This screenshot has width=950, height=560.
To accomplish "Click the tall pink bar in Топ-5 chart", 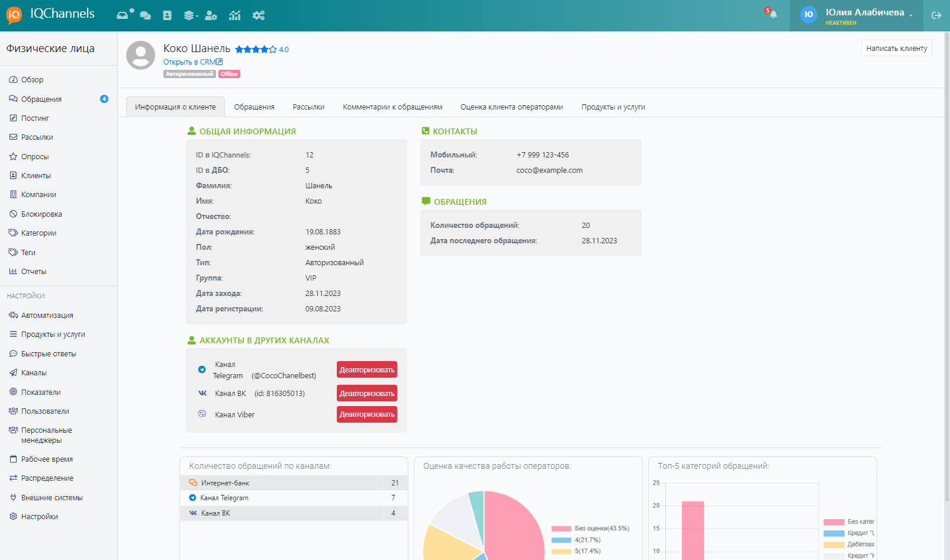I will pos(693,530).
